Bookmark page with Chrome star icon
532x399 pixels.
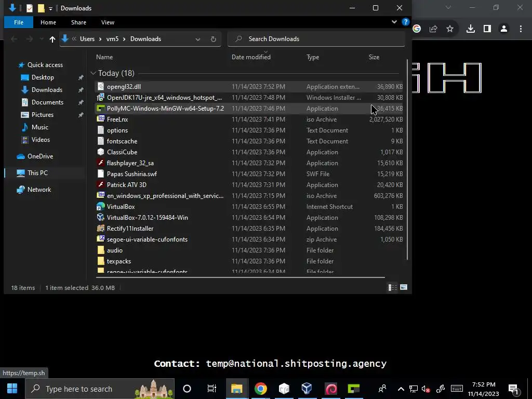pyautogui.click(x=449, y=29)
